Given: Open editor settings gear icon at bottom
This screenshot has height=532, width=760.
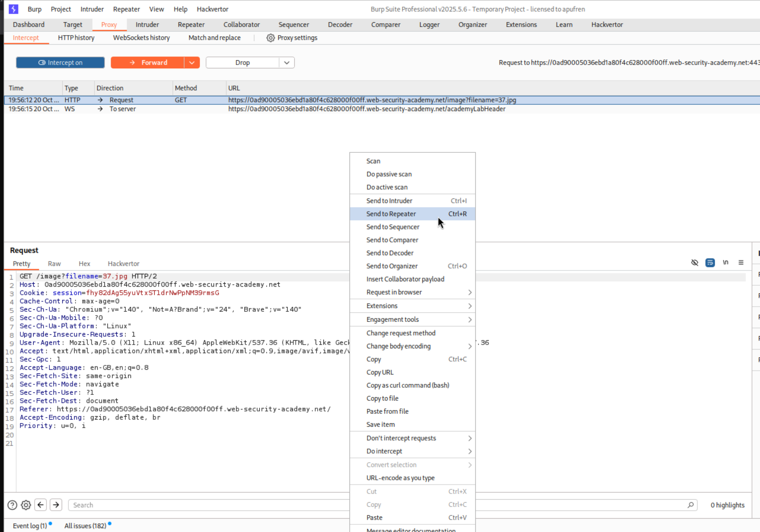Looking at the screenshot, I should (x=26, y=505).
